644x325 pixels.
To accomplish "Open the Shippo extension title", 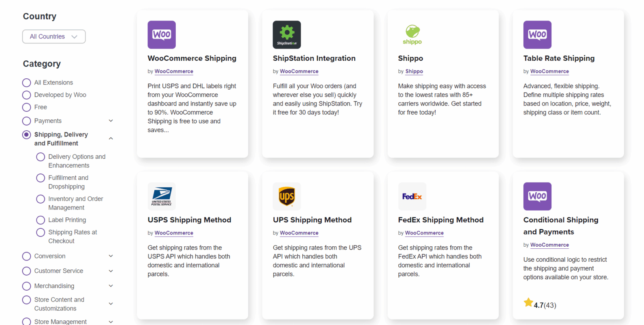I will tap(410, 58).
